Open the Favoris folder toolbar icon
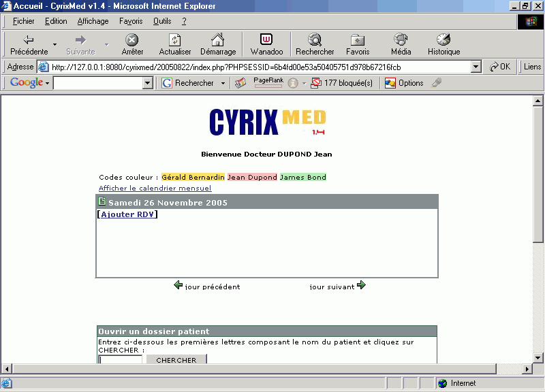Screen dimensions: 545x392 click(x=357, y=40)
